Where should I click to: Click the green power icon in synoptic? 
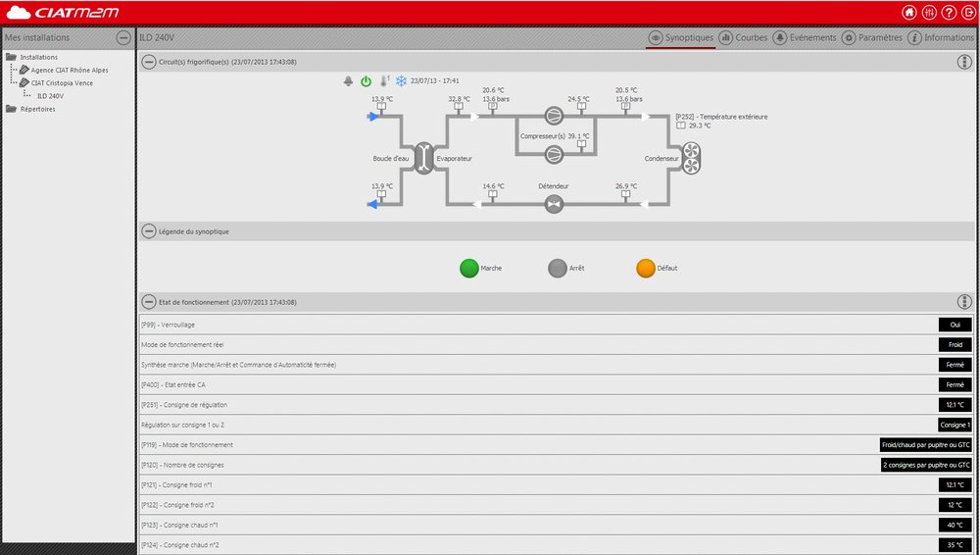[367, 81]
